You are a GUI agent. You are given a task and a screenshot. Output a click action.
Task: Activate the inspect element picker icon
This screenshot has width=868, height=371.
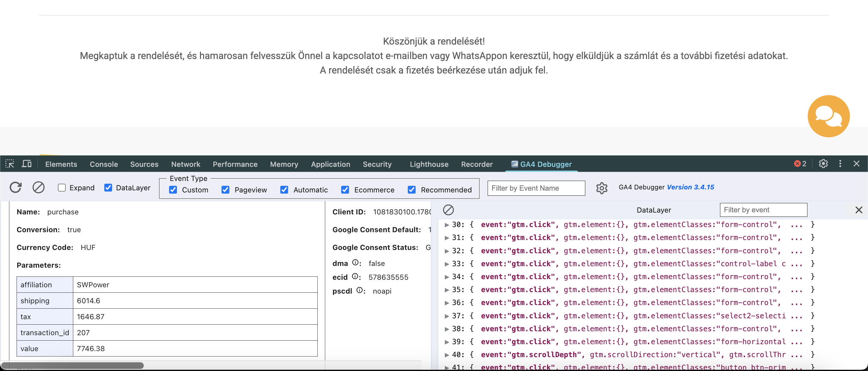coord(10,164)
